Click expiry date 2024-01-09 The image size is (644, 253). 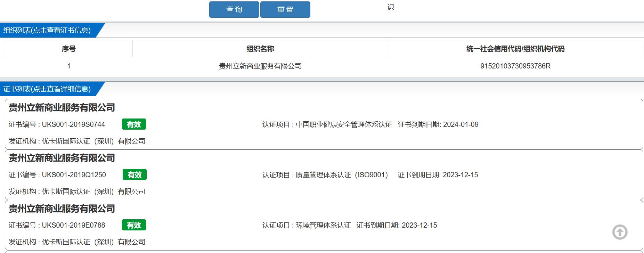click(461, 124)
